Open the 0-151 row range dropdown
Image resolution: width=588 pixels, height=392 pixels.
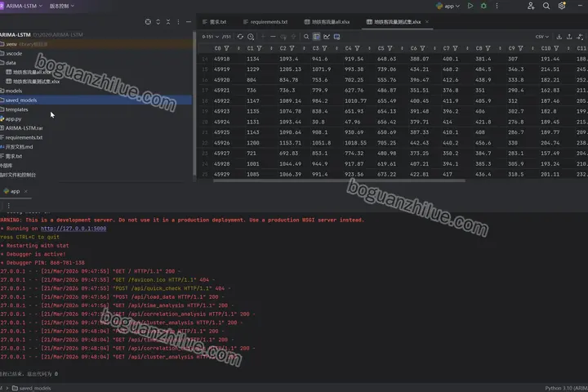click(210, 37)
